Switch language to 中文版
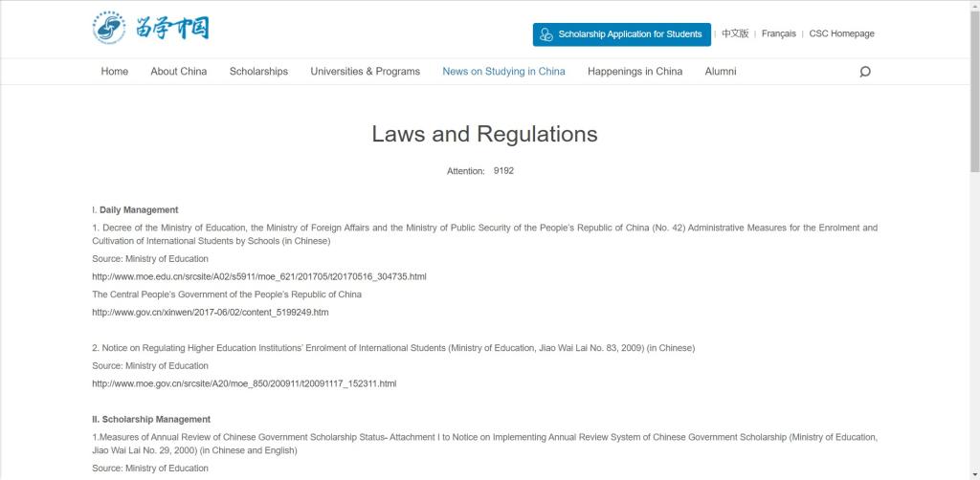The height and width of the screenshot is (480, 980). 735,34
